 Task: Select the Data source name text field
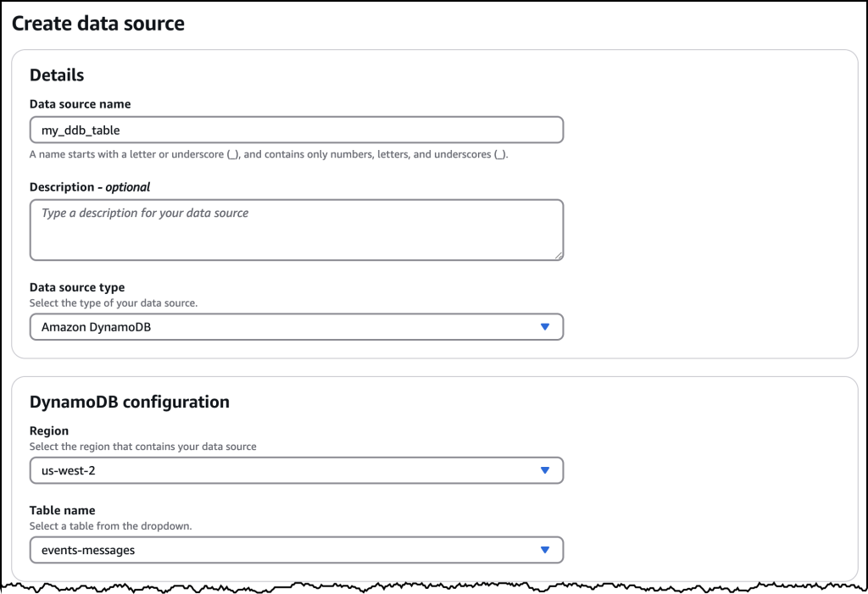pyautogui.click(x=297, y=130)
